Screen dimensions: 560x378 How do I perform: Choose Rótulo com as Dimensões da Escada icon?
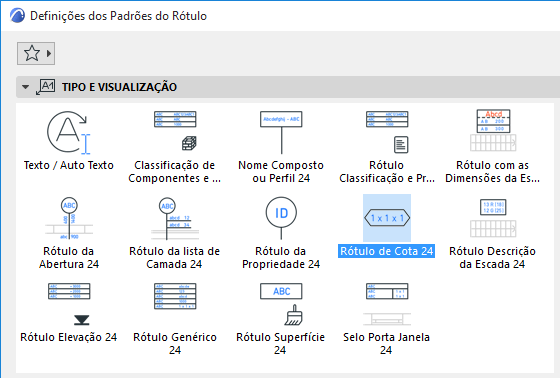[493, 130]
